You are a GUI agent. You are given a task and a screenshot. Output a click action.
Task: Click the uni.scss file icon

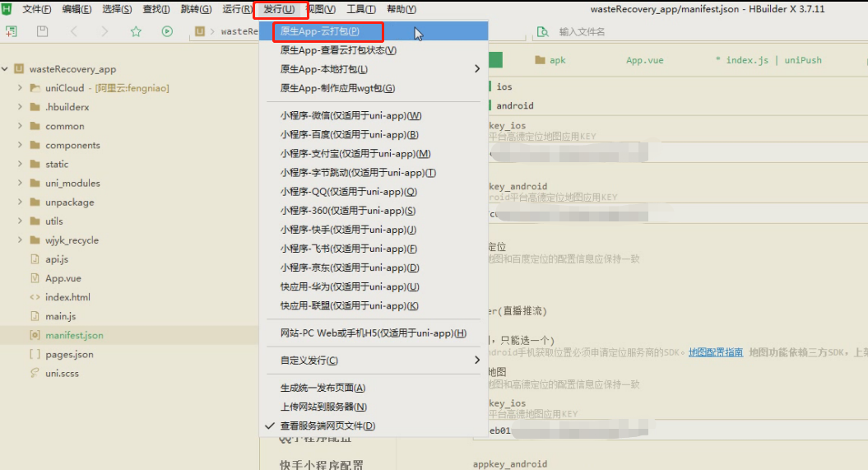(x=35, y=373)
